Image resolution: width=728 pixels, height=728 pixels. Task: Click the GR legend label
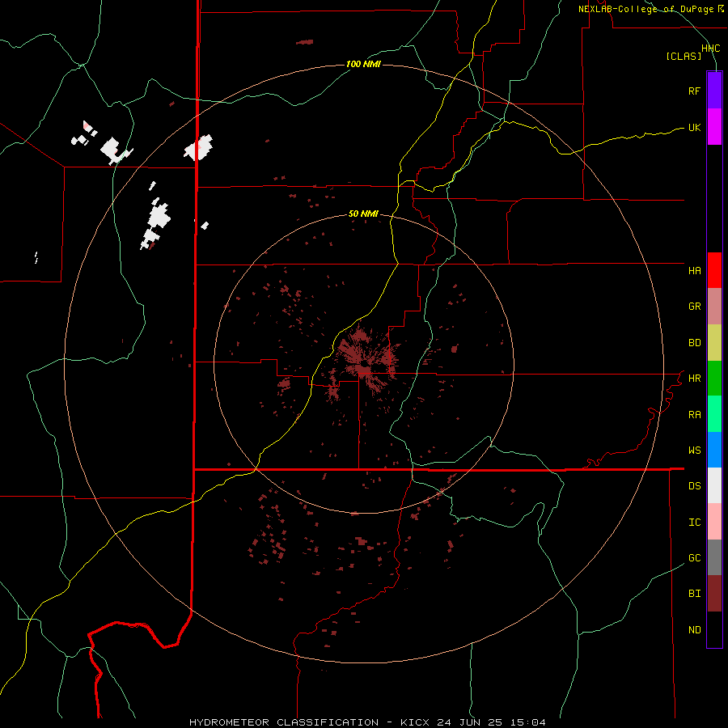point(694,307)
